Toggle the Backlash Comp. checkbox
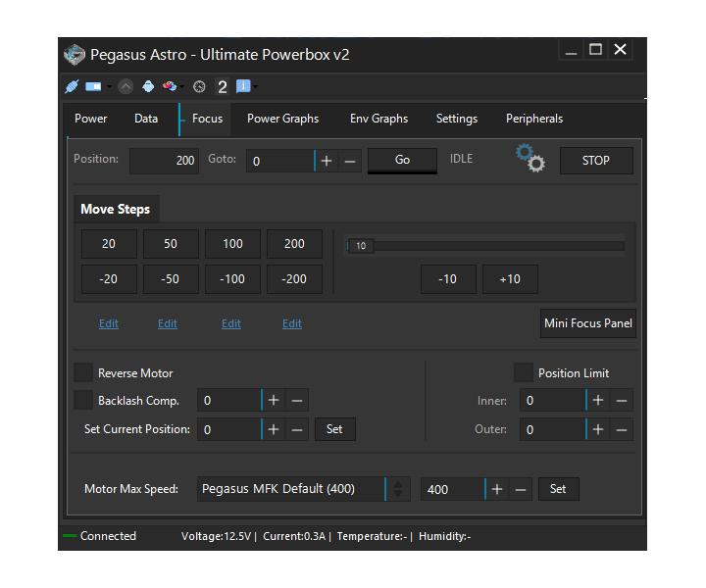 pos(84,400)
